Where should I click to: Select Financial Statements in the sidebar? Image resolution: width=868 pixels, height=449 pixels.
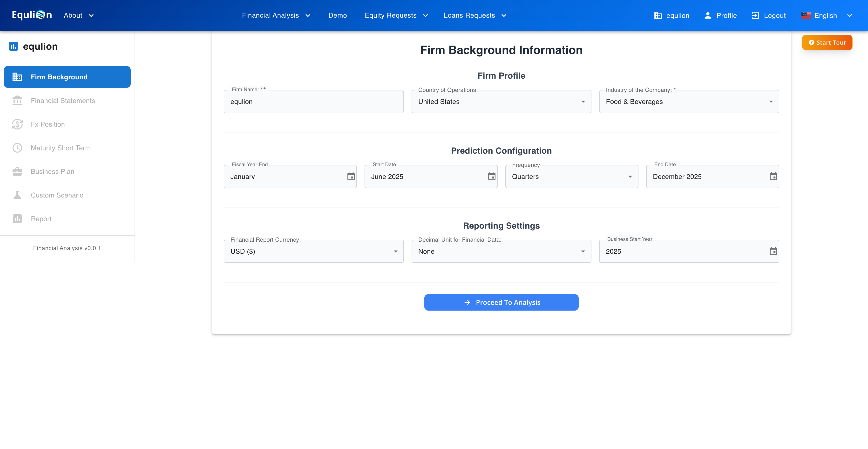pyautogui.click(x=63, y=101)
